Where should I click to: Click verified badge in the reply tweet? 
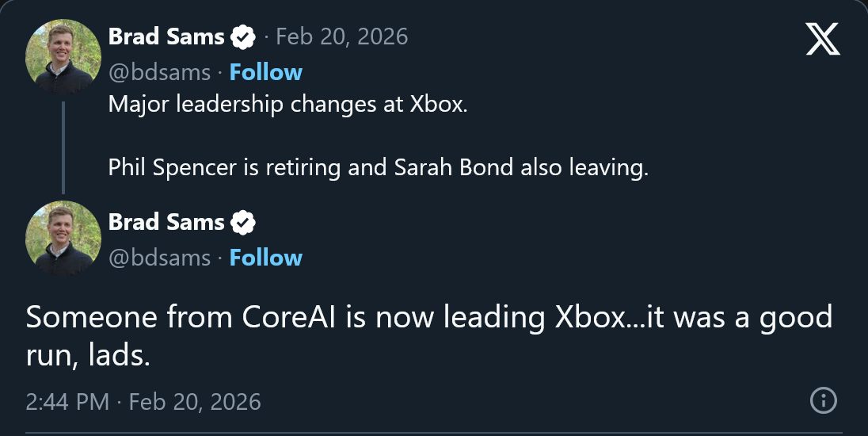tap(243, 223)
